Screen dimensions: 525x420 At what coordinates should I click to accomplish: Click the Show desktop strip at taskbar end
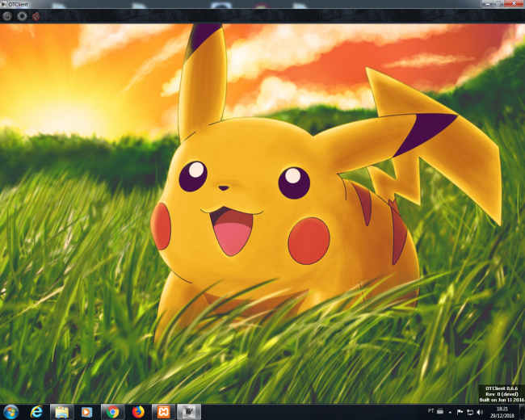[523, 412]
